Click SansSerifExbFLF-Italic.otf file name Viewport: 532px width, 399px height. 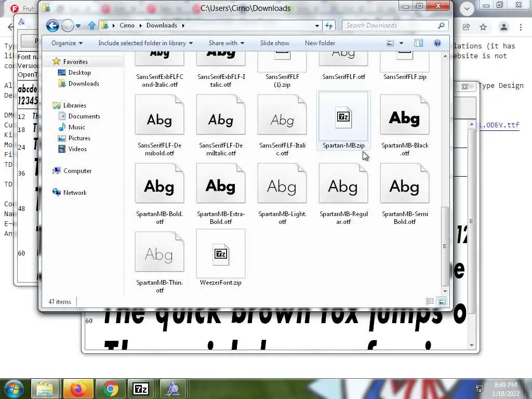point(221,81)
